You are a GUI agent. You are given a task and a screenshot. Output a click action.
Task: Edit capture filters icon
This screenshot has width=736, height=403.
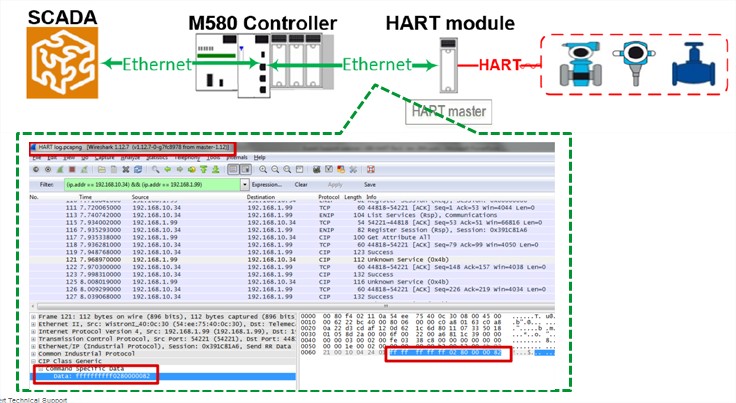coord(317,169)
